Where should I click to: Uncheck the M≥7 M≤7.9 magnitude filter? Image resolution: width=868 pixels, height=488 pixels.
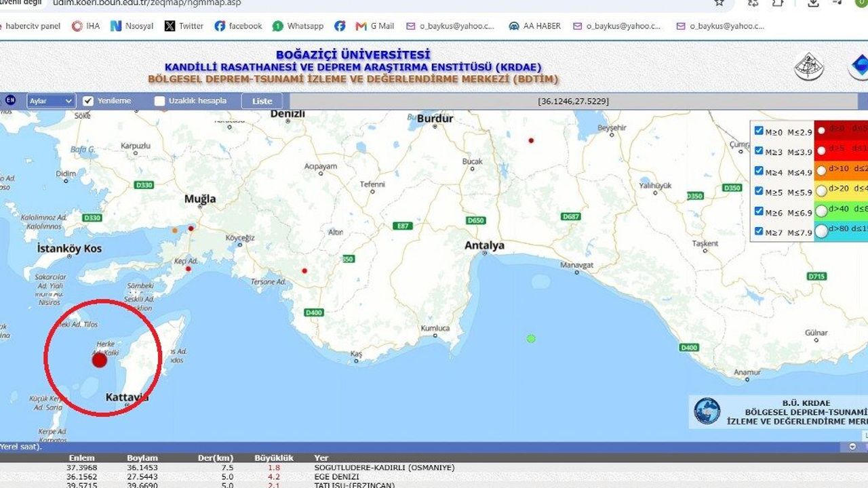(759, 231)
